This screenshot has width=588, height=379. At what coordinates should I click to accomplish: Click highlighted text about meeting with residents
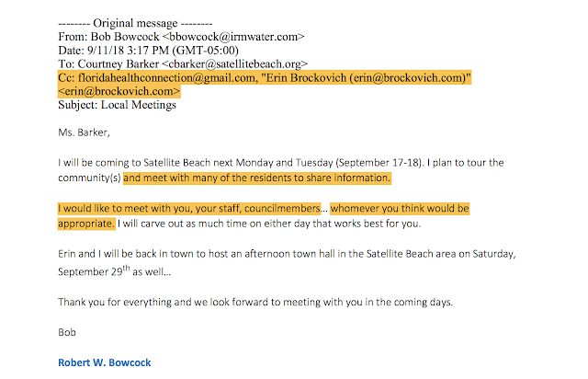point(257,178)
